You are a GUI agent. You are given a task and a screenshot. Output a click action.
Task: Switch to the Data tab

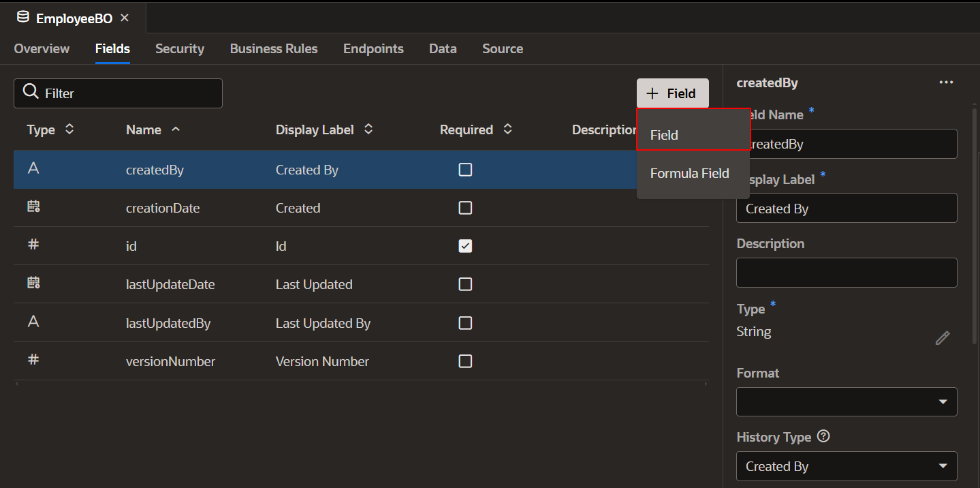click(x=443, y=48)
